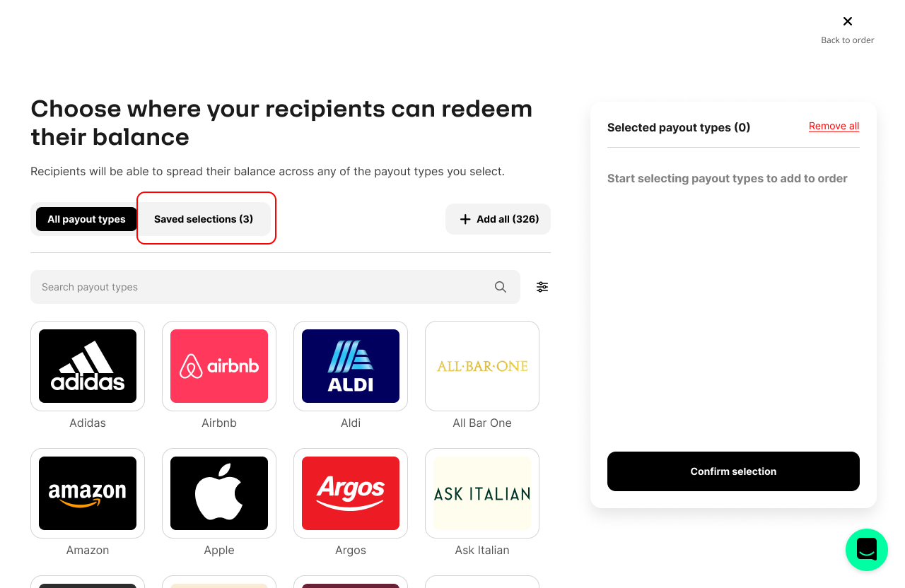Select the Airbnb payout card
Viewport: 905px width, 588px height.
pyautogui.click(x=219, y=366)
